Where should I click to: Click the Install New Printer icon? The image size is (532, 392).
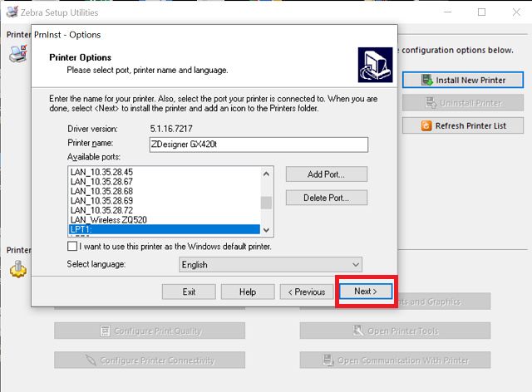[x=427, y=81]
